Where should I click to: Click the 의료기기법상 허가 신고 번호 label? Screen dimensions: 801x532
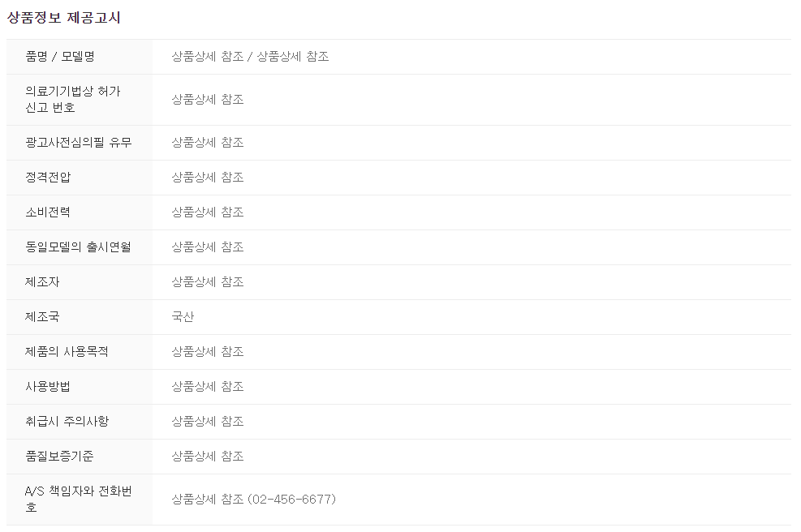pos(73,100)
